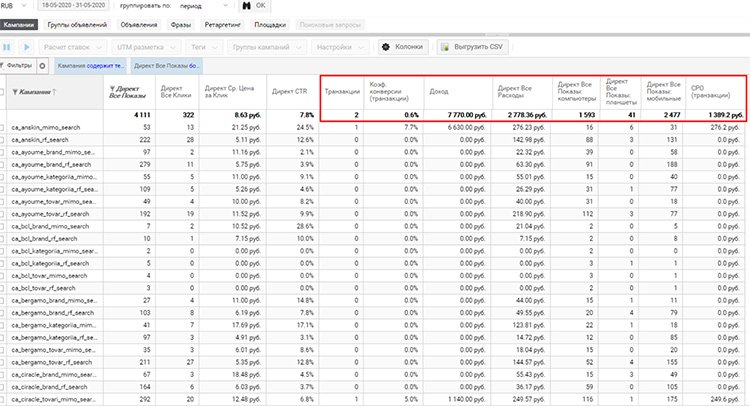The width and height of the screenshot is (750, 406).
Task: Select the ca_bergamo_brand_rf_search campaign name
Action: click(x=53, y=313)
